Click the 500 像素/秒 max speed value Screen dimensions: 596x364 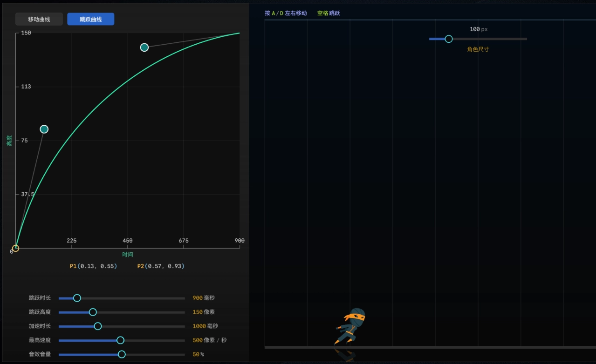tap(209, 340)
